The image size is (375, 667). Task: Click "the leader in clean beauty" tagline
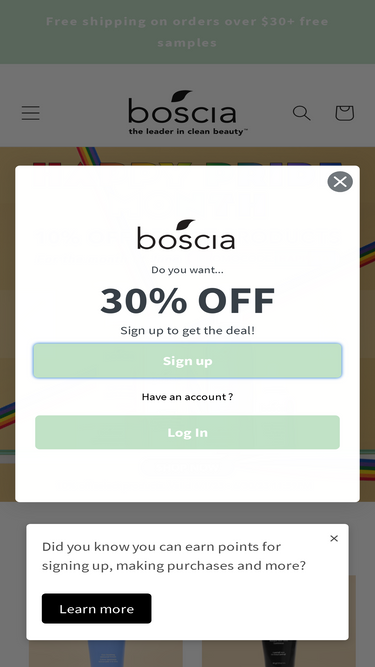point(188,131)
